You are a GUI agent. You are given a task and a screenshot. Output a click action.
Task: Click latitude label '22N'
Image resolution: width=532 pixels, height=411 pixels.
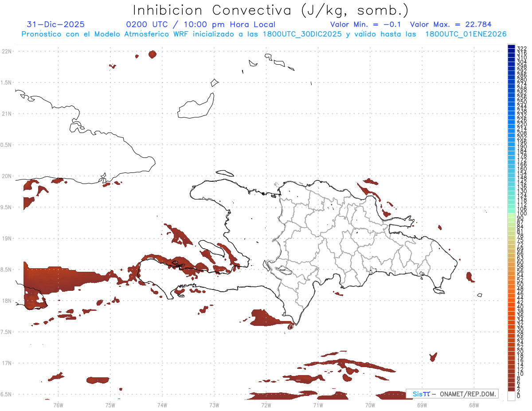pyautogui.click(x=6, y=51)
